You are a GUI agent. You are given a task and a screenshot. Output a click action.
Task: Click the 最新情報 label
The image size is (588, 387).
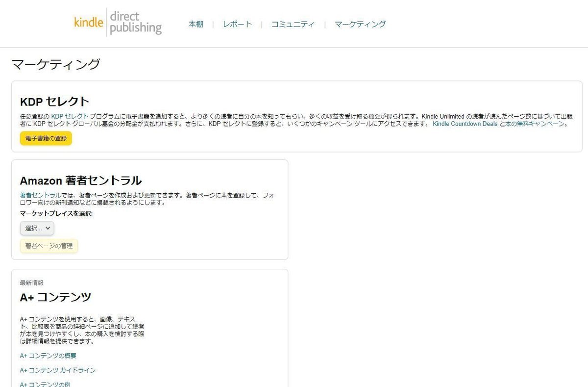point(32,283)
